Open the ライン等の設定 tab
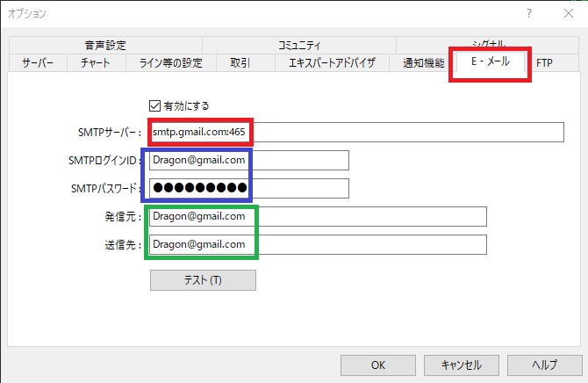588x383 pixels. (x=171, y=62)
